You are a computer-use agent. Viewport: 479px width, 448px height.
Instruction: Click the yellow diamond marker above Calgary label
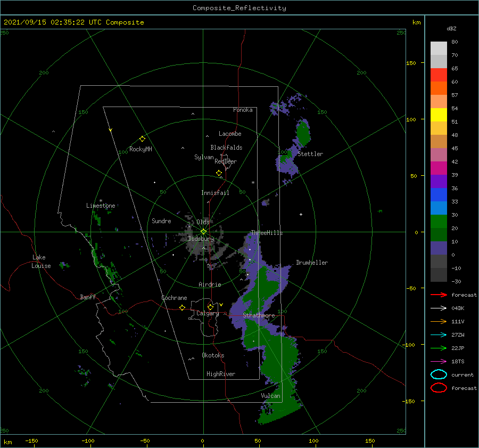coord(210,307)
